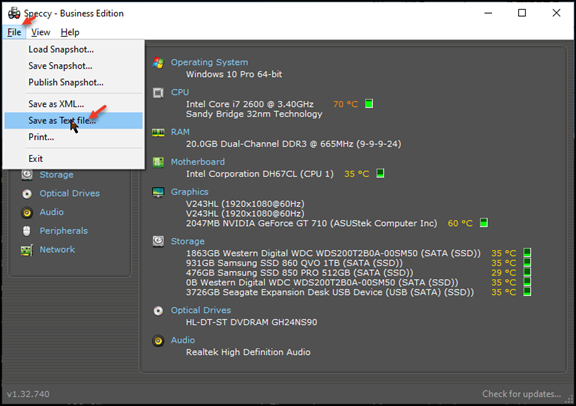
Task: Open the File menu
Action: pos(14,32)
